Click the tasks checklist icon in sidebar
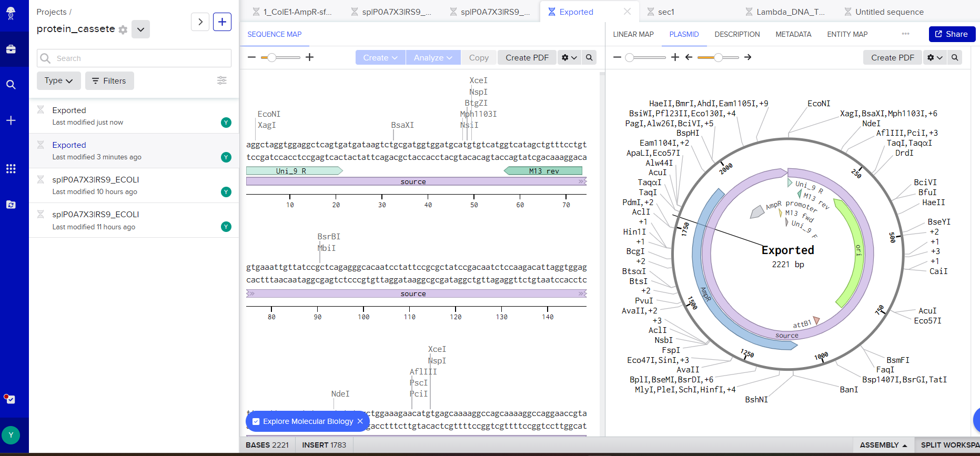Image resolution: width=980 pixels, height=456 pixels. pos(11,399)
